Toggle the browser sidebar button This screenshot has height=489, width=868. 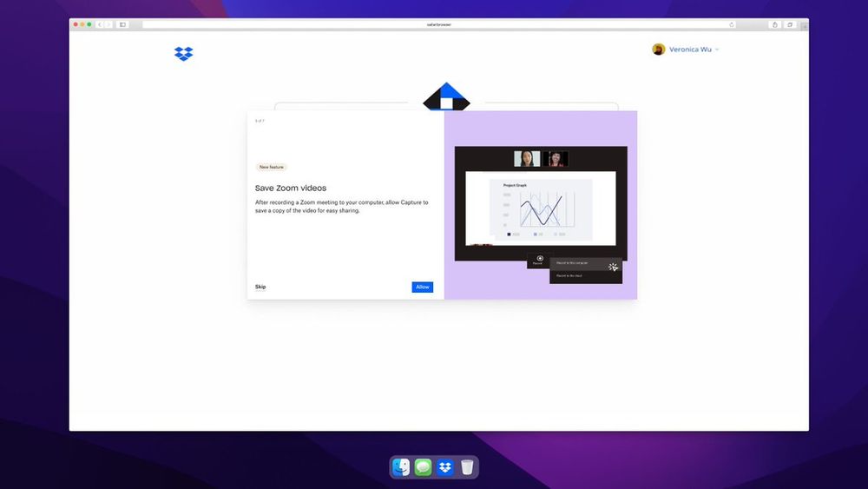(x=123, y=24)
